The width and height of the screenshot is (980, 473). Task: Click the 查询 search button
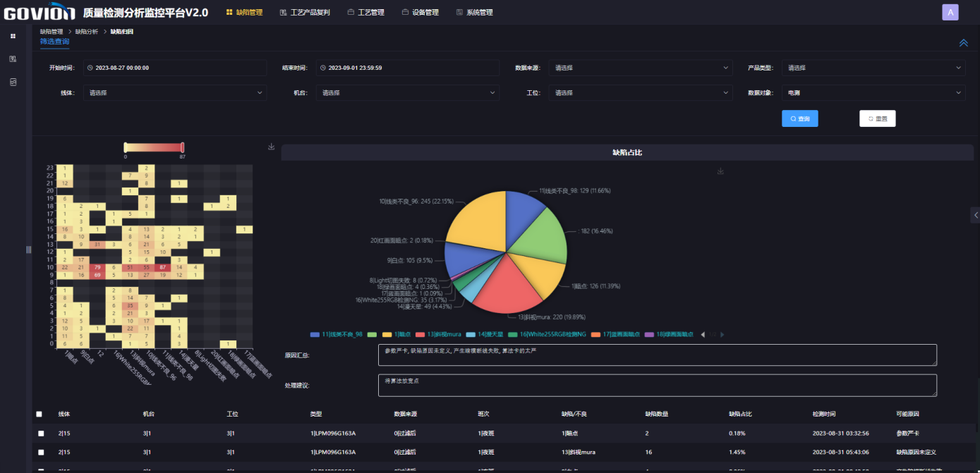(799, 118)
